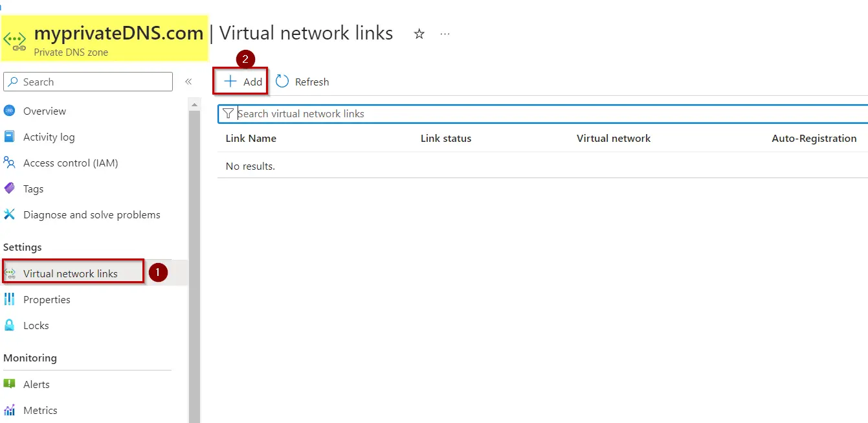
Task: Open the more options ellipsis menu
Action: pos(444,34)
